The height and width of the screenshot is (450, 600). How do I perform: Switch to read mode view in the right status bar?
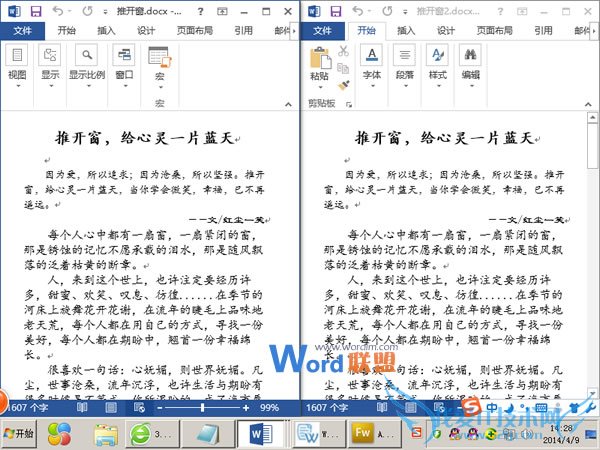point(382,408)
